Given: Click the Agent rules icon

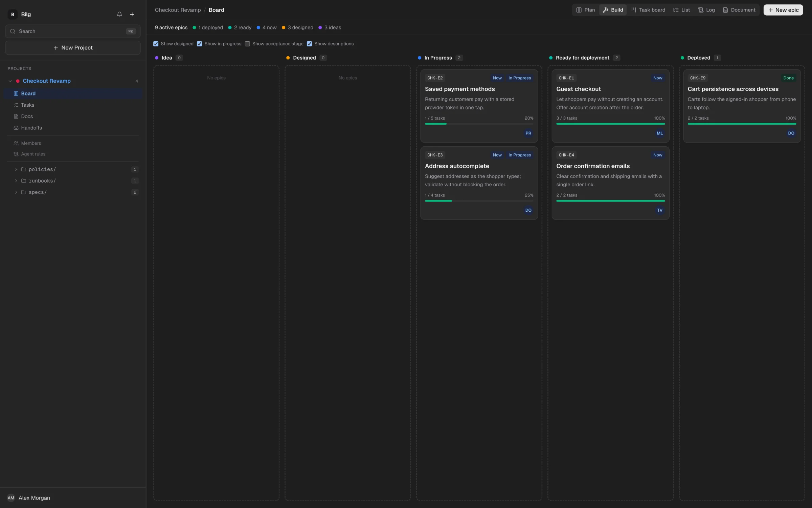Looking at the screenshot, I should pyautogui.click(x=16, y=154).
